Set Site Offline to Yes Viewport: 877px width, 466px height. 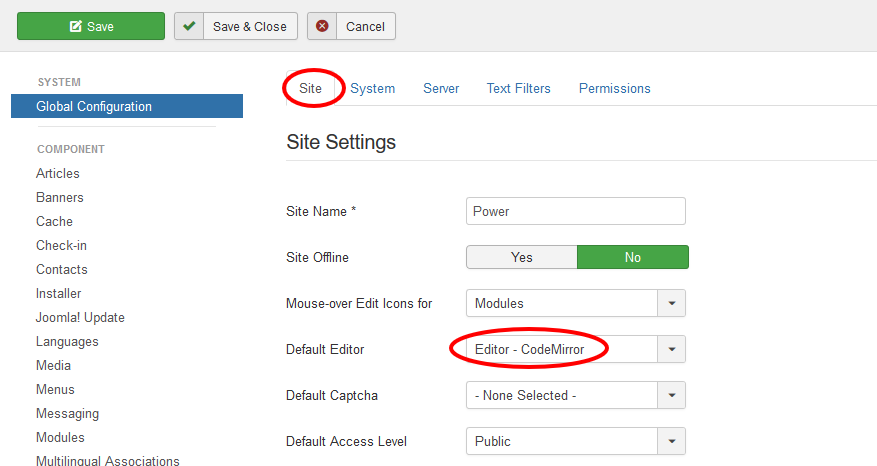(522, 257)
